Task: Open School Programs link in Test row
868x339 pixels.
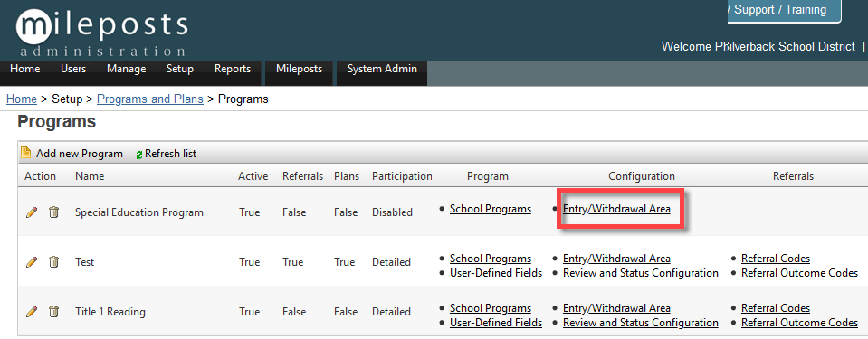Action: pyautogui.click(x=491, y=259)
